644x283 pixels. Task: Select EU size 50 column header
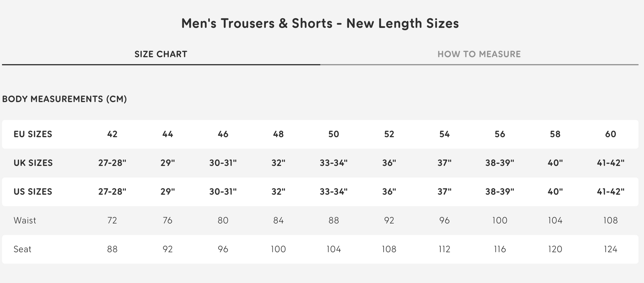click(334, 134)
